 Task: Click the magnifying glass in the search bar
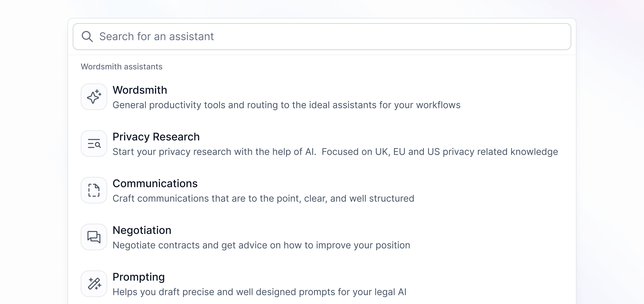87,36
